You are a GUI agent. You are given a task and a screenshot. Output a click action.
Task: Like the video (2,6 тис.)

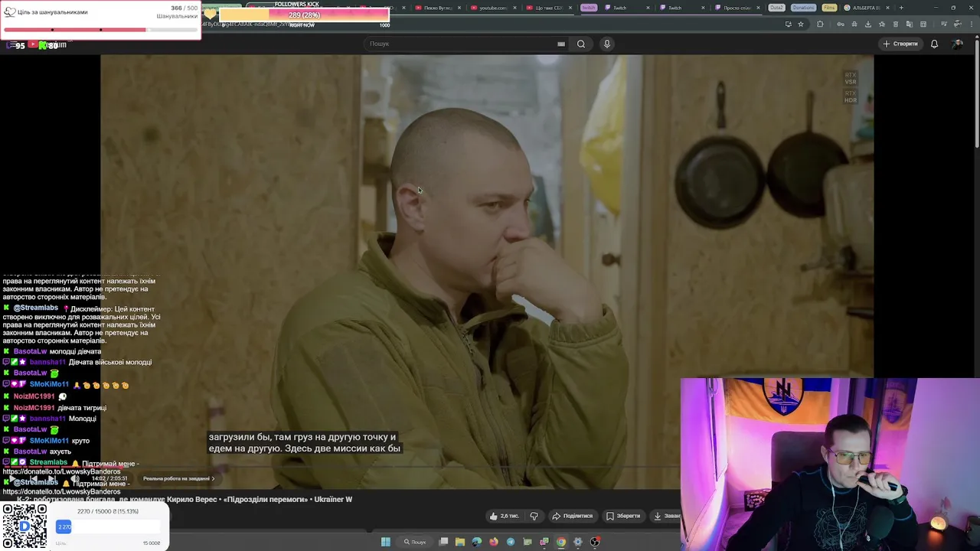point(504,516)
